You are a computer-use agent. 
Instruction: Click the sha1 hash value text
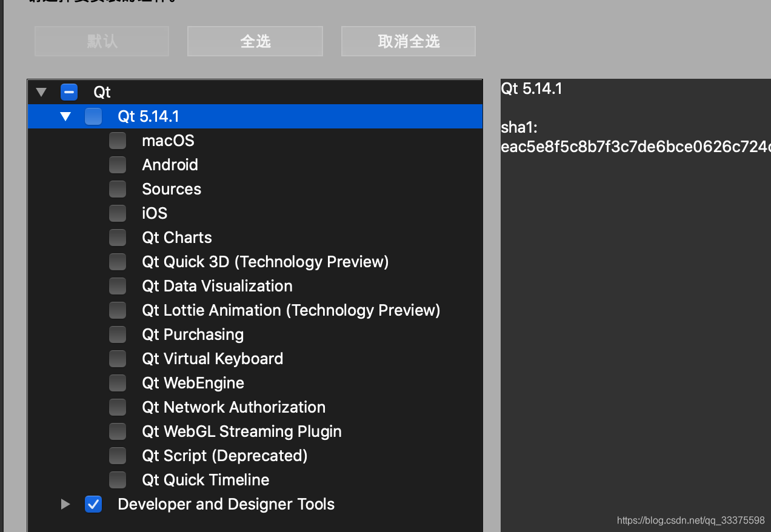[636, 147]
